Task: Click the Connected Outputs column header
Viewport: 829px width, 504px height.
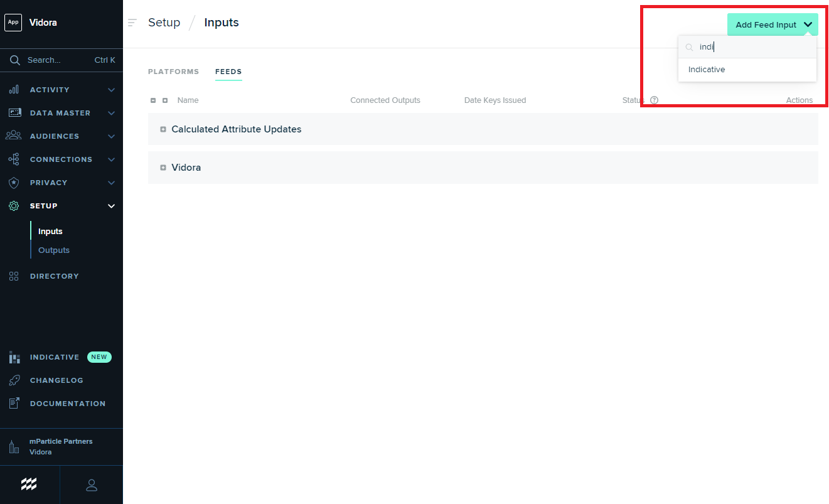Action: point(385,100)
